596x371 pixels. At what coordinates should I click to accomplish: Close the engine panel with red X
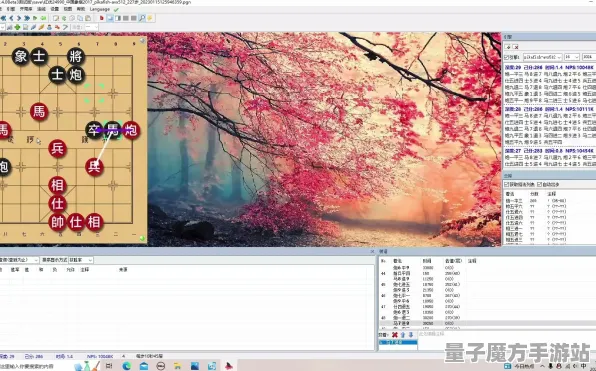(516, 47)
